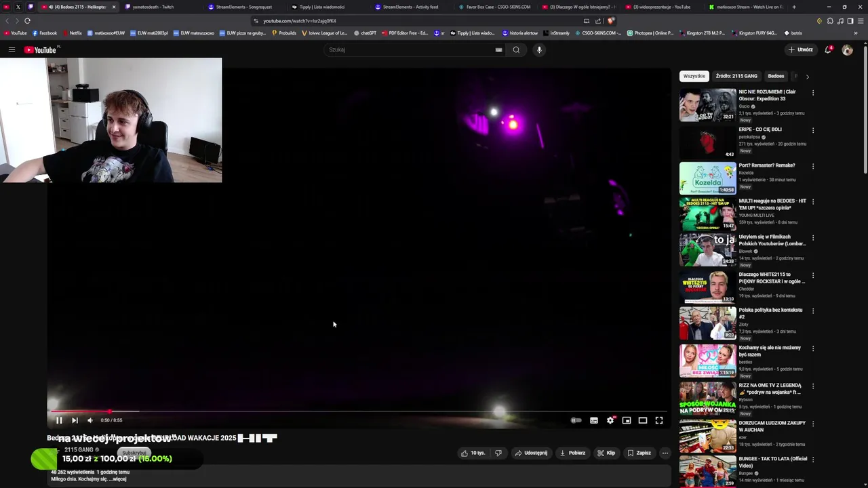
Task: Click the YouTube search magnifier button
Action: pos(516,49)
